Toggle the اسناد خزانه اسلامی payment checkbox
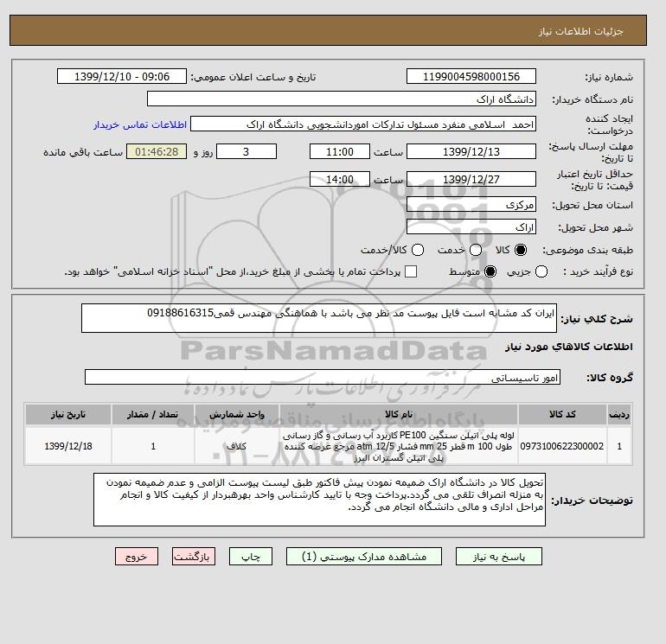666x644 pixels. [x=411, y=271]
